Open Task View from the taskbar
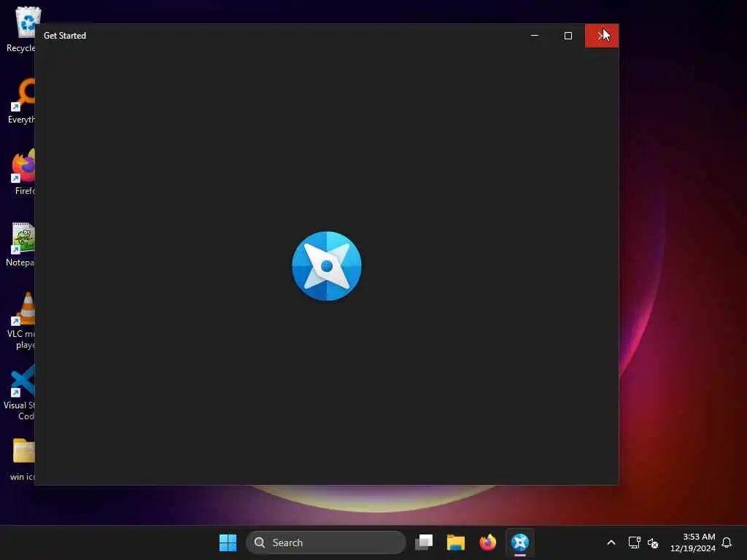Viewport: 747px width, 560px height. (424, 542)
